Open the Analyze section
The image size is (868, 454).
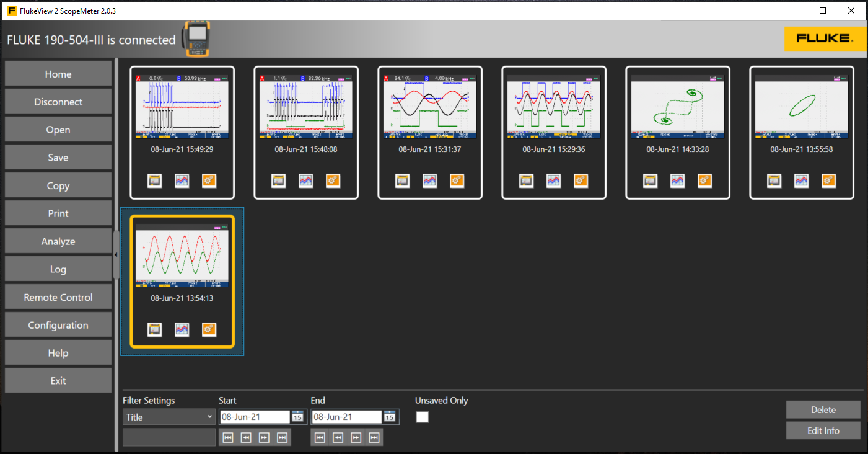(x=58, y=241)
